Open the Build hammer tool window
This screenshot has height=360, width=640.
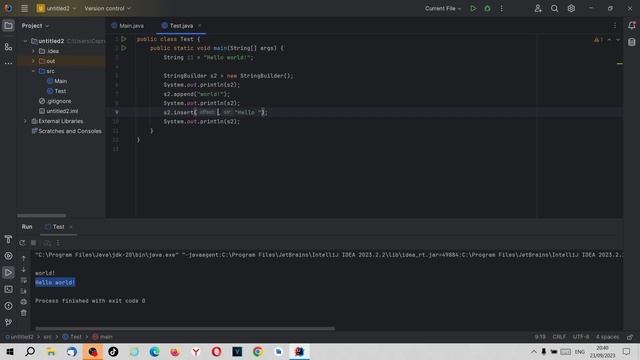coord(8,239)
